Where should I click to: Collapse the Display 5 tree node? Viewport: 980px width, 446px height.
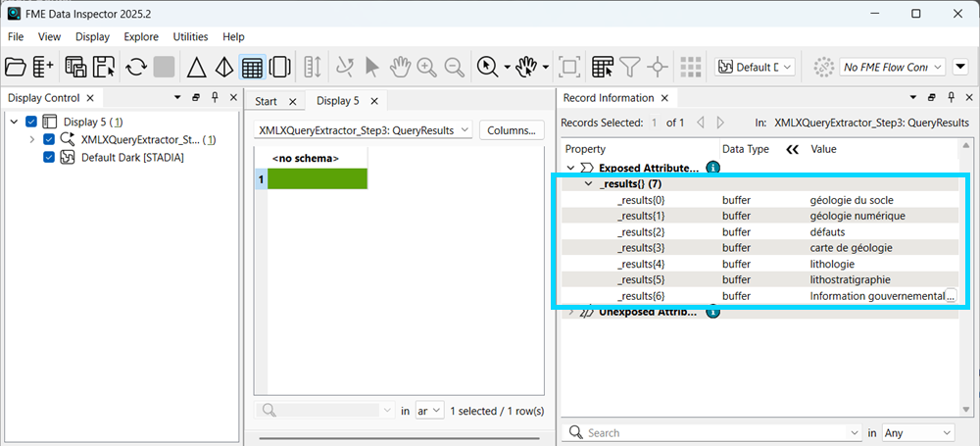point(14,122)
